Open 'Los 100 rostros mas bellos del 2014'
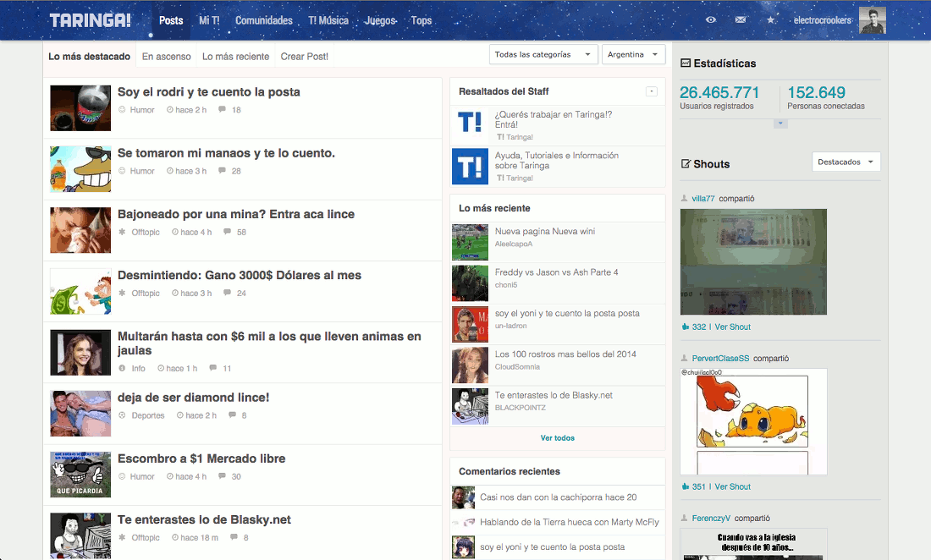This screenshot has width=931, height=560. tap(565, 354)
